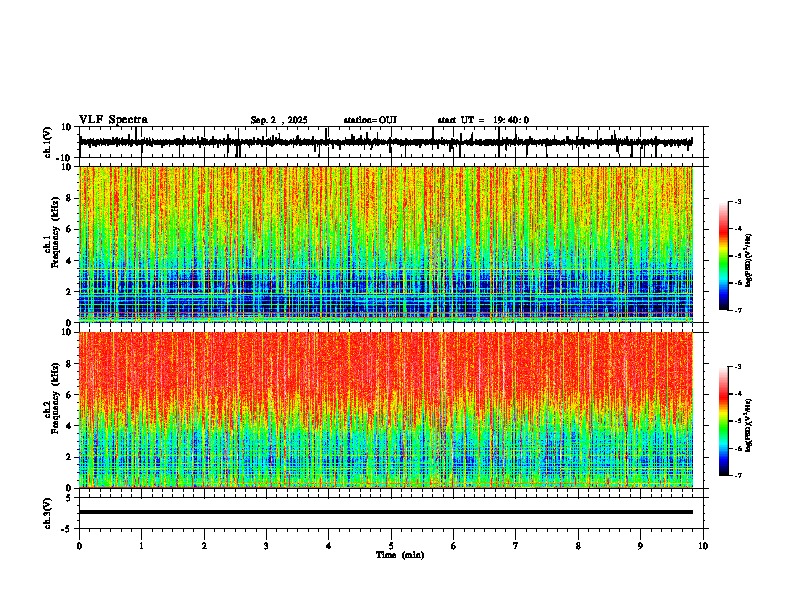Click time axis tick label "9"
Image resolution: width=792 pixels, height=612 pixels.
coord(640,546)
